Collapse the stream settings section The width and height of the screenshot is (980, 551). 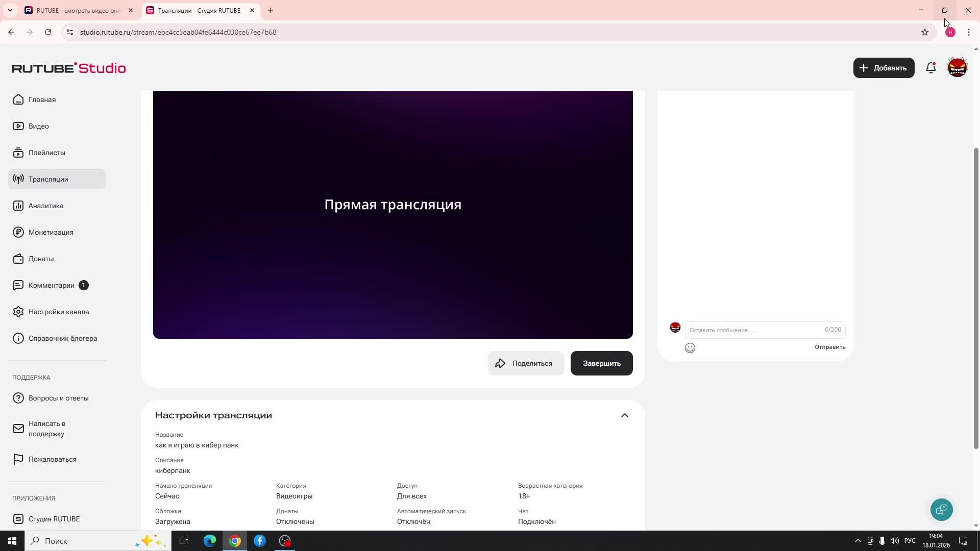(624, 415)
